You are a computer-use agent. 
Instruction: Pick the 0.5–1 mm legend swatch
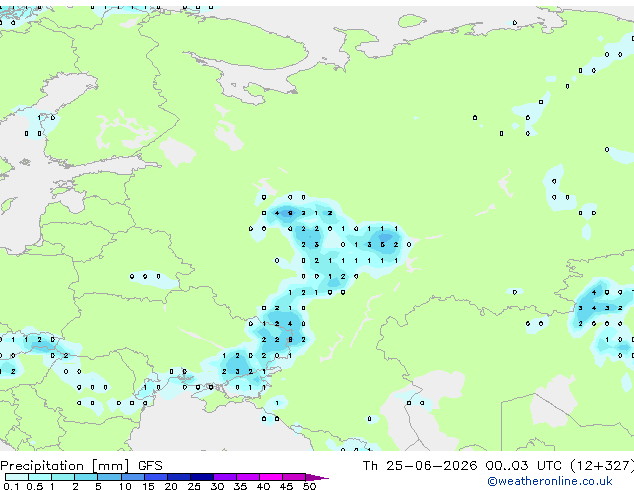tap(40, 477)
